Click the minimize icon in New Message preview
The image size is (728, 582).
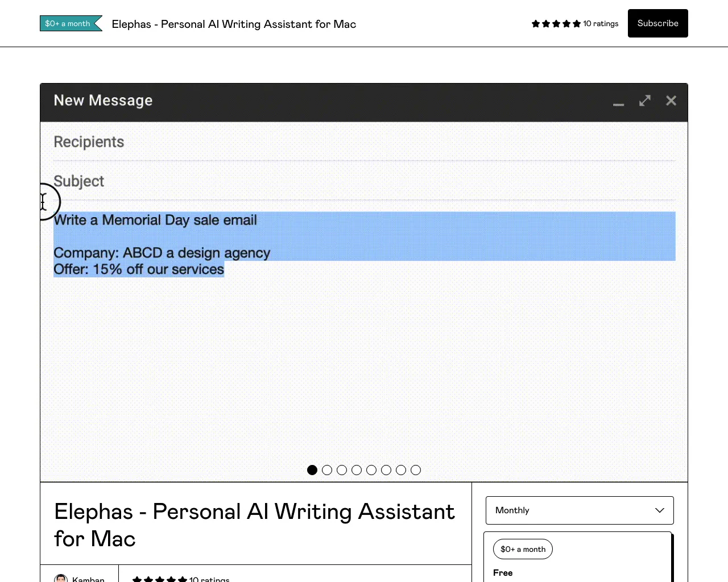[619, 105]
